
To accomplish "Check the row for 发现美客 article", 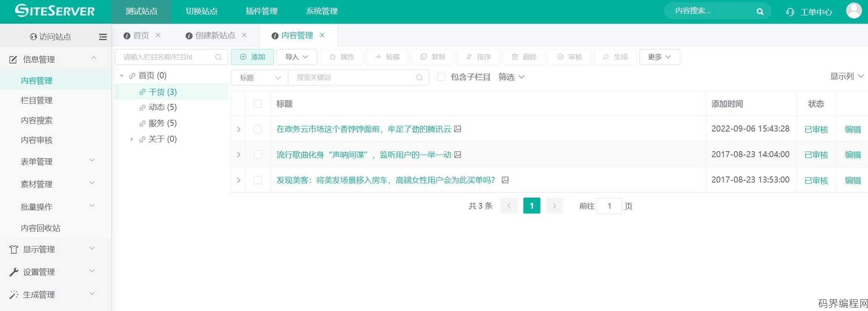I will click(258, 180).
